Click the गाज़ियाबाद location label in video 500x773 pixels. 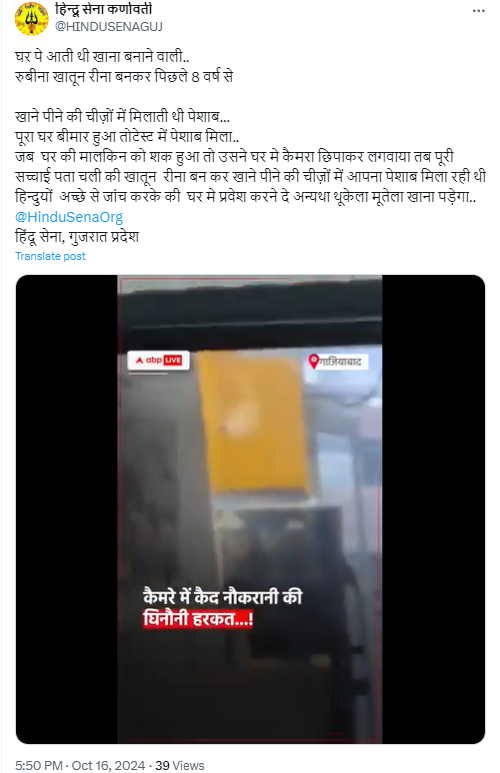[x=340, y=361]
